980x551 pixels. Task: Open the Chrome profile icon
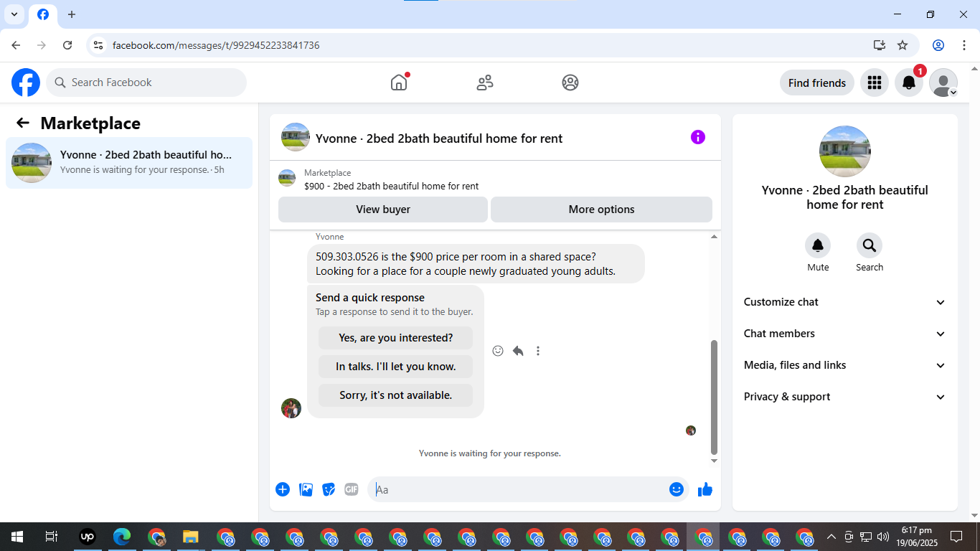point(938,45)
